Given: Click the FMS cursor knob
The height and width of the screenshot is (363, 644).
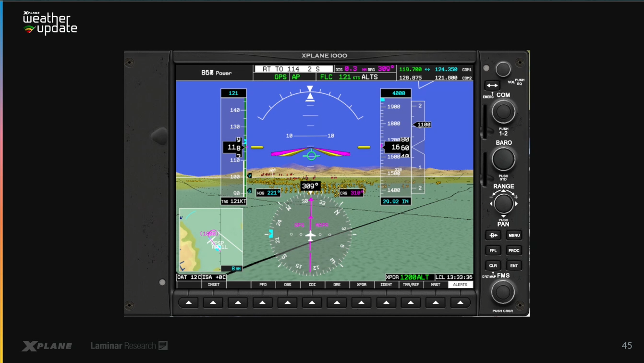Looking at the screenshot, I should (x=503, y=292).
